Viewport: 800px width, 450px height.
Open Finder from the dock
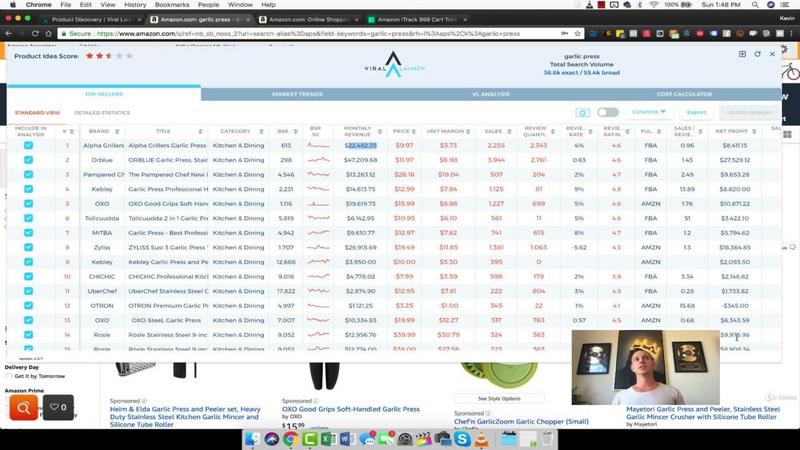pos(253,439)
